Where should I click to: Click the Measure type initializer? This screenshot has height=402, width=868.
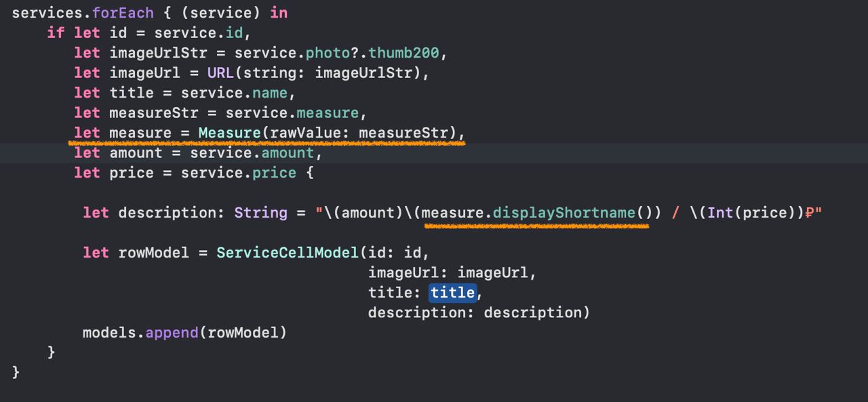click(229, 132)
